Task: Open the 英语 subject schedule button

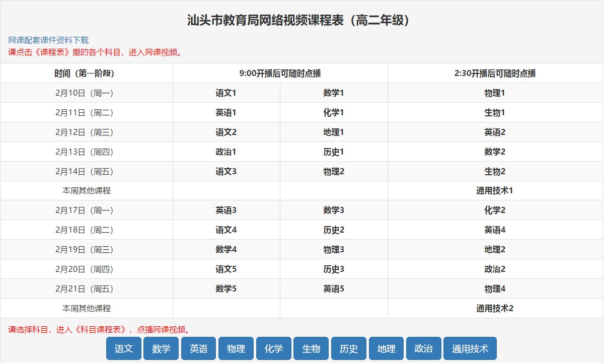Action: 198,348
